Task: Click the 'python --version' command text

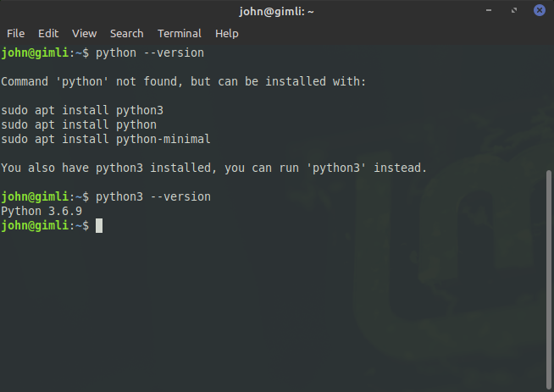Action: point(150,53)
